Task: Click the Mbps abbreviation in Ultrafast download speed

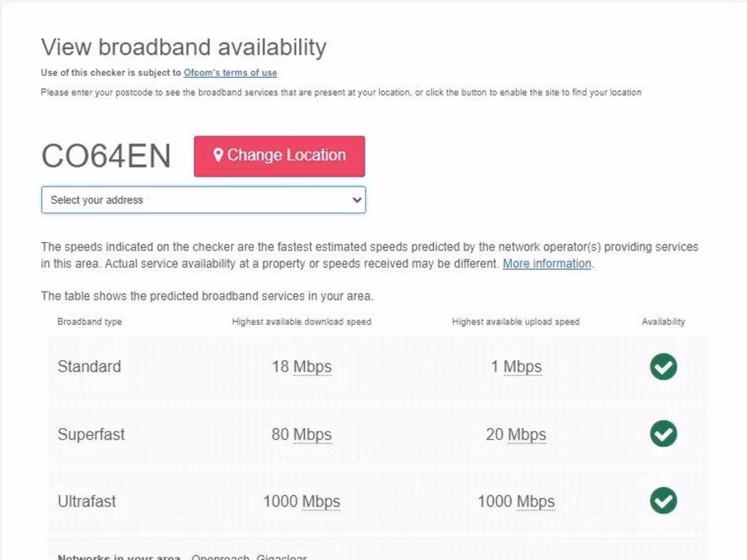Action: [321, 502]
